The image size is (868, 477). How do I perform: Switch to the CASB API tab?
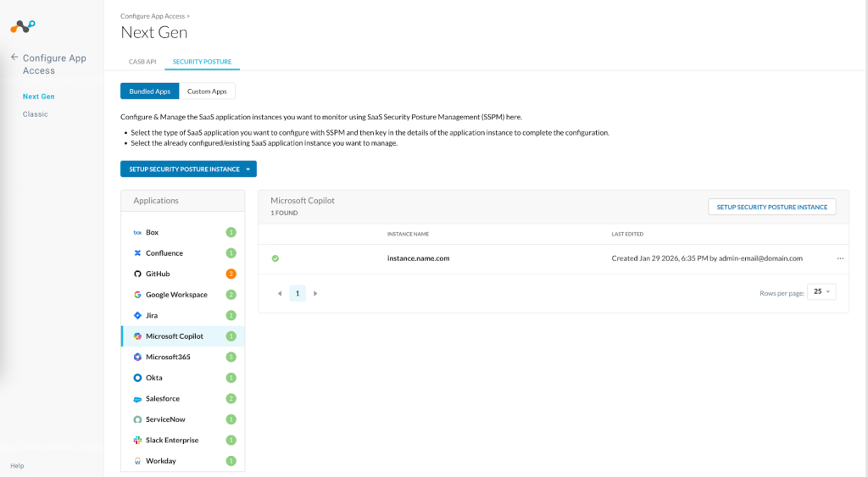(x=142, y=61)
